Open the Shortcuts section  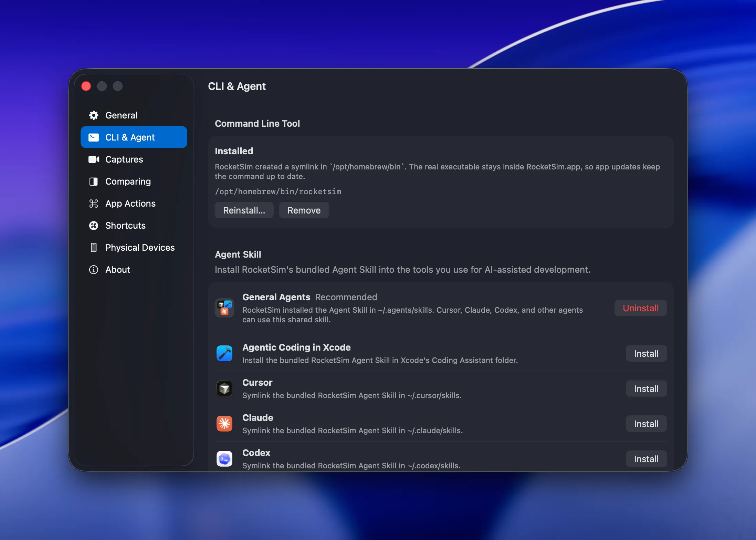pos(134,225)
